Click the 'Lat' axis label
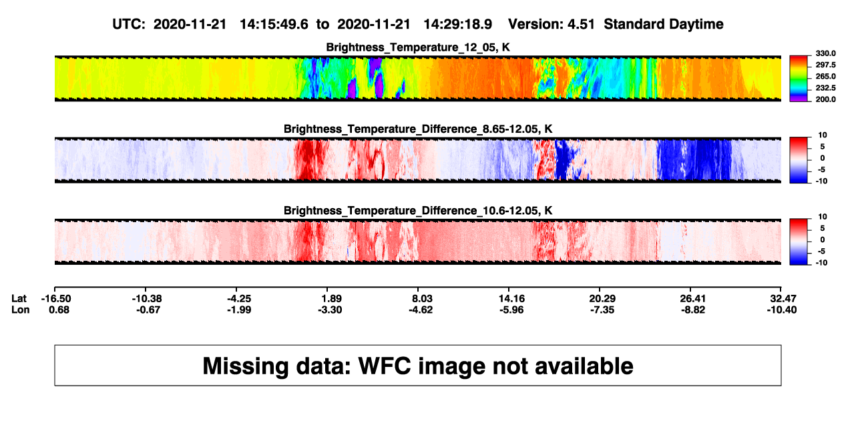 (19, 298)
